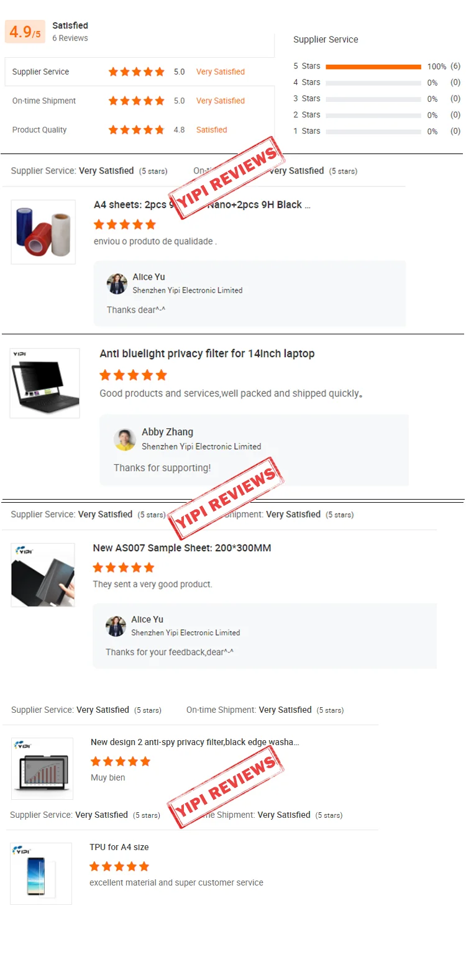466x980 pixels.
Task: Open AS007 sample sheet product thumbnail
Action: (43, 575)
